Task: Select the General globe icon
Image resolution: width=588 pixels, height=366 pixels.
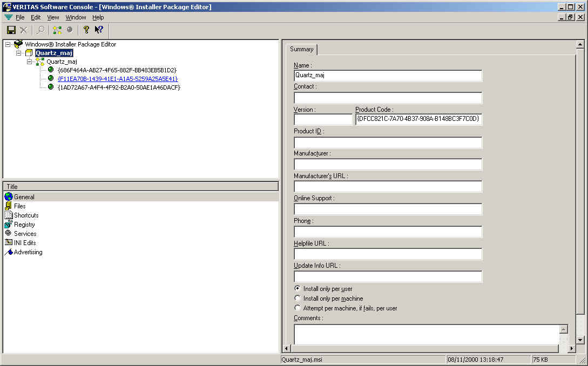Action: coord(9,197)
